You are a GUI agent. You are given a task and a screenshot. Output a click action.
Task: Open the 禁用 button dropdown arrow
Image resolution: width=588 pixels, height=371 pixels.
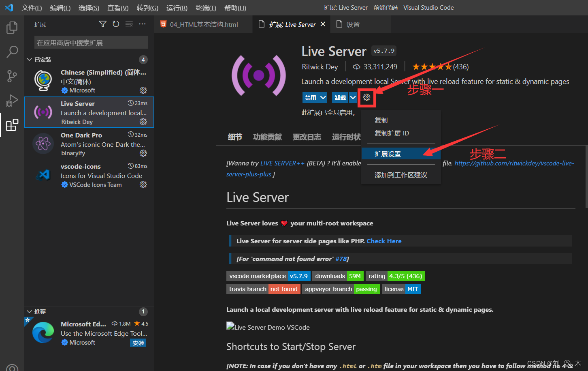322,97
